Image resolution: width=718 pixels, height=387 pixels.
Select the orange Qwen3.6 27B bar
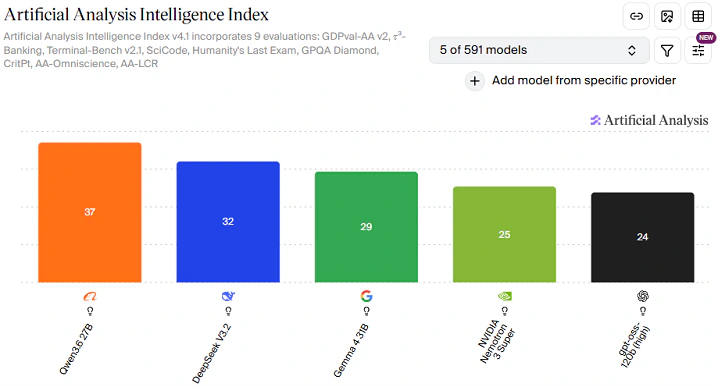[90, 213]
